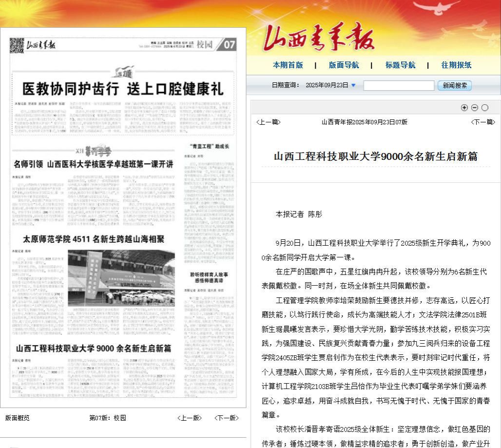Increase article font size with plus icon
Image resolution: width=501 pixels, height=448 pixels.
coord(464,108)
